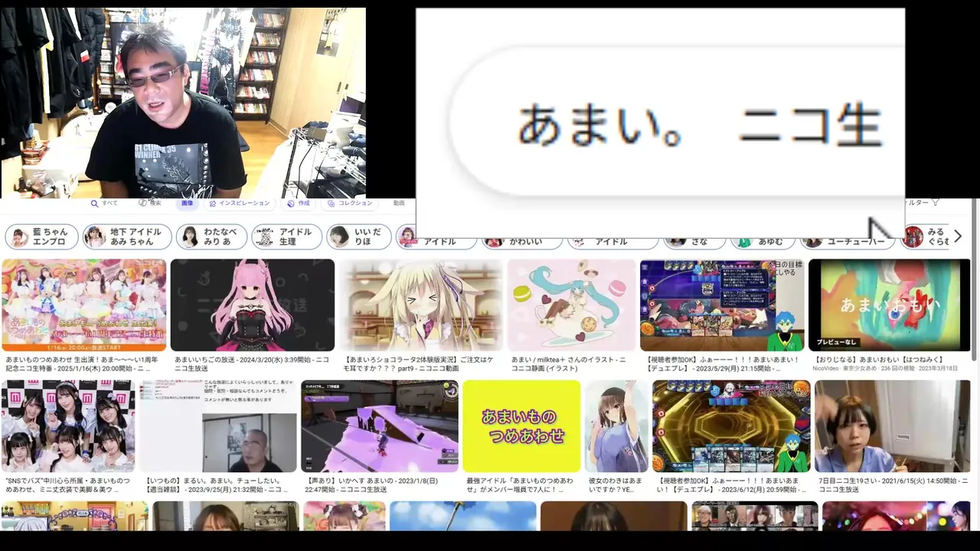The height and width of the screenshot is (551, 980).
Task: Open the あまいろショコラータ anime girl thumbnail
Action: (421, 305)
